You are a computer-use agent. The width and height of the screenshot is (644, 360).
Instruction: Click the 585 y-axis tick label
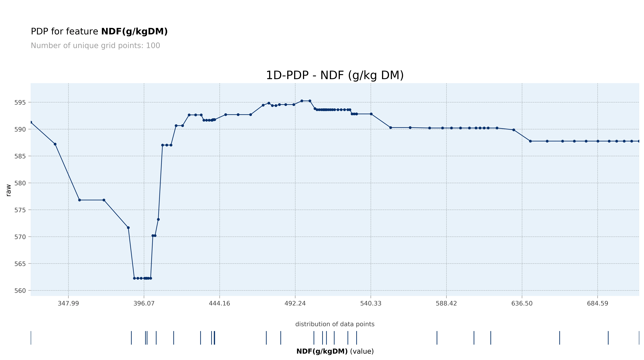[x=20, y=156]
